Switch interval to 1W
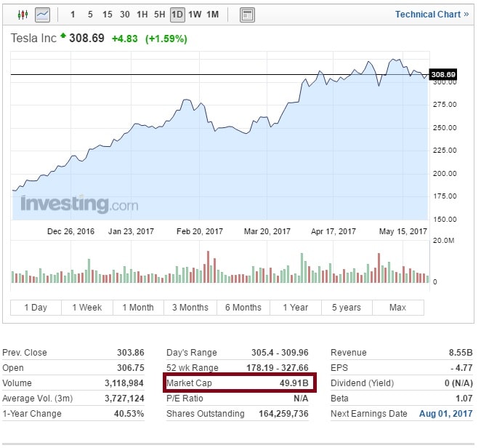The height and width of the screenshot is (448, 481). [x=195, y=15]
